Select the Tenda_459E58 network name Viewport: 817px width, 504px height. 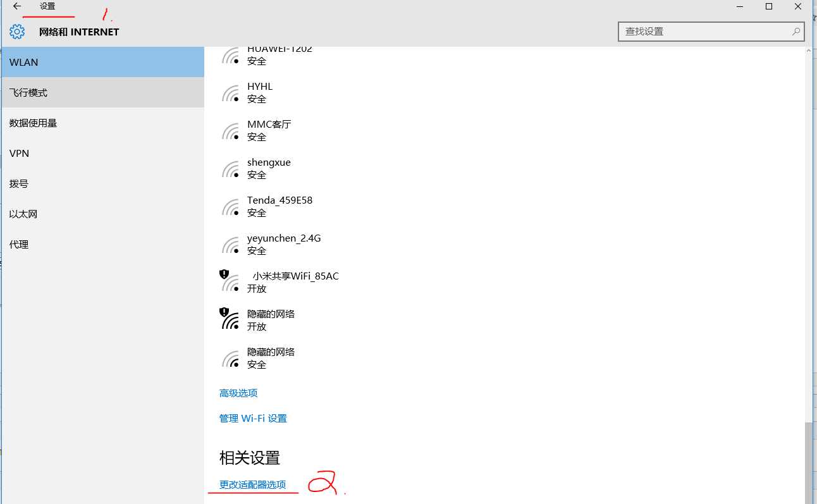point(279,200)
